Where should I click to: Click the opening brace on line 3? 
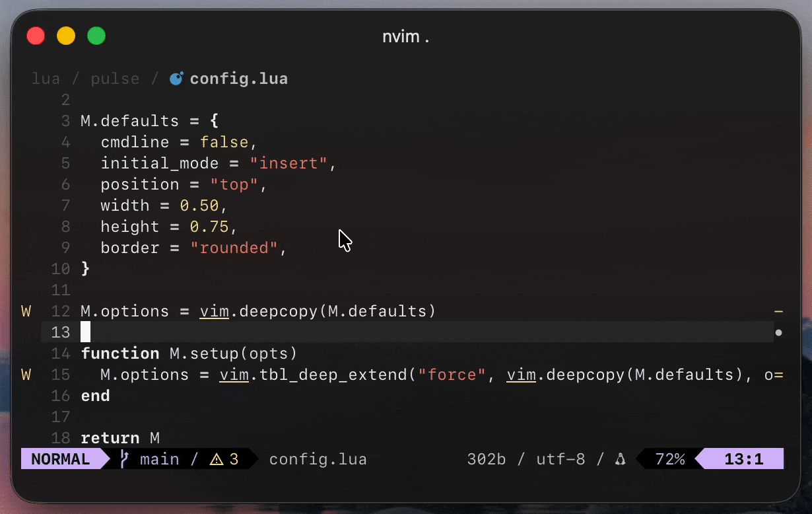coord(215,121)
